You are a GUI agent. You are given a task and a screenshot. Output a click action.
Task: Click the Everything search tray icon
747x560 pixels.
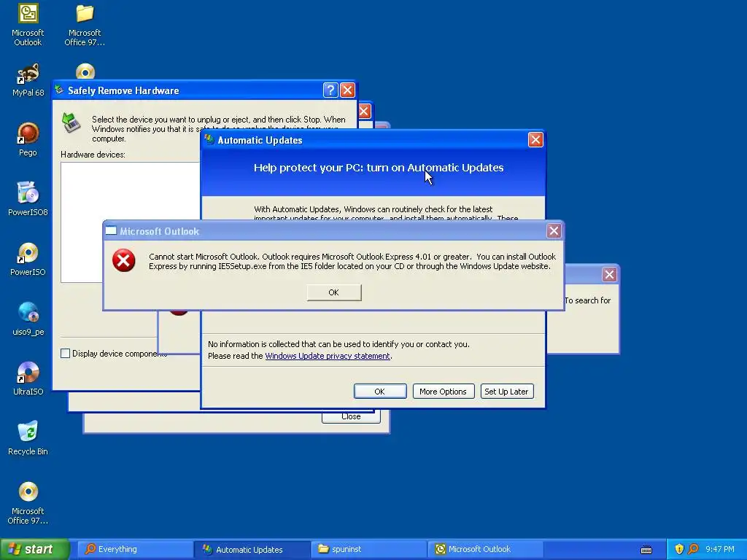[693, 549]
